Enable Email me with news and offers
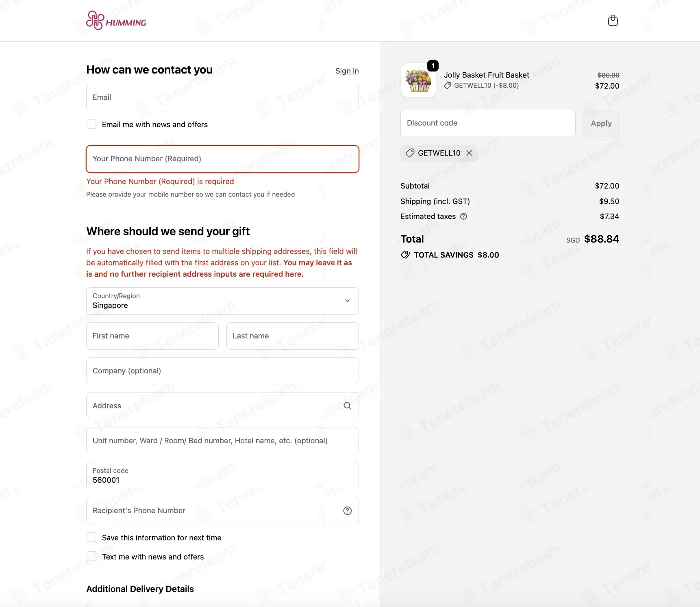 pyautogui.click(x=91, y=124)
